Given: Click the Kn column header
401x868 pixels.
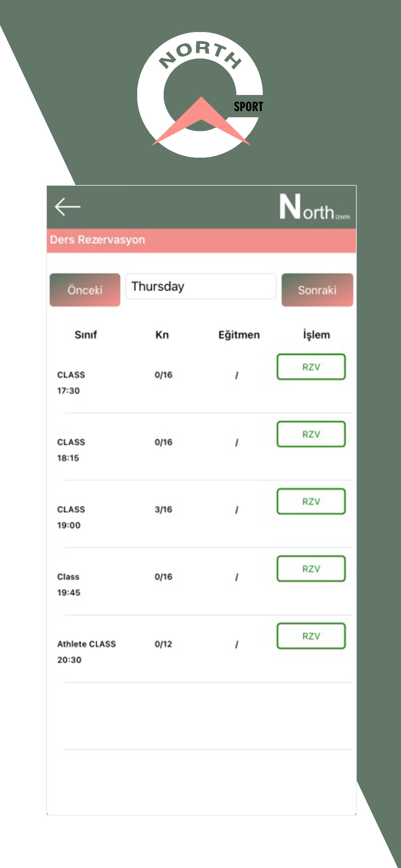Looking at the screenshot, I should click(162, 335).
